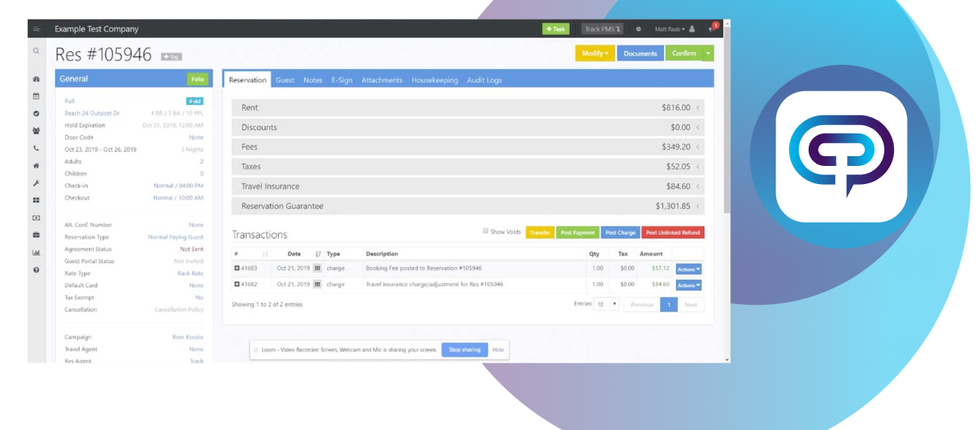This screenshot has height=430, width=980.
Task: Open the calendar sidebar icon
Action: click(x=35, y=97)
